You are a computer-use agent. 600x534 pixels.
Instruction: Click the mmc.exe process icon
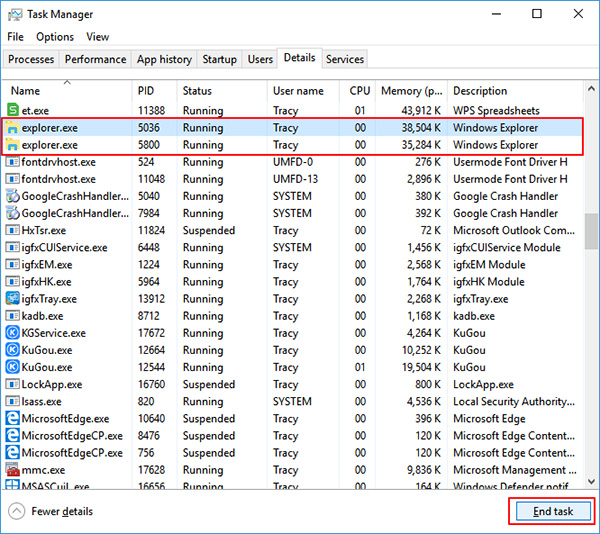pyautogui.click(x=13, y=470)
